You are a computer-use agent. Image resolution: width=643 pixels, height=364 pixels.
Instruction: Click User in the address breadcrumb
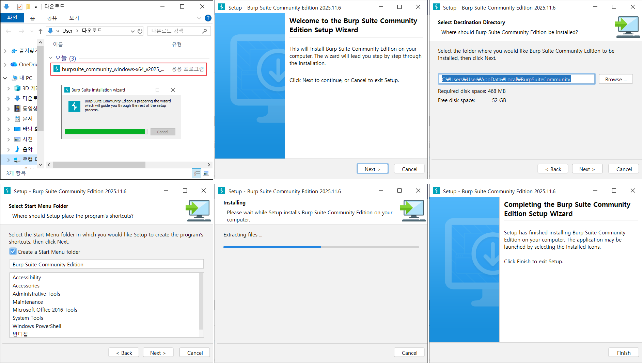67,31
